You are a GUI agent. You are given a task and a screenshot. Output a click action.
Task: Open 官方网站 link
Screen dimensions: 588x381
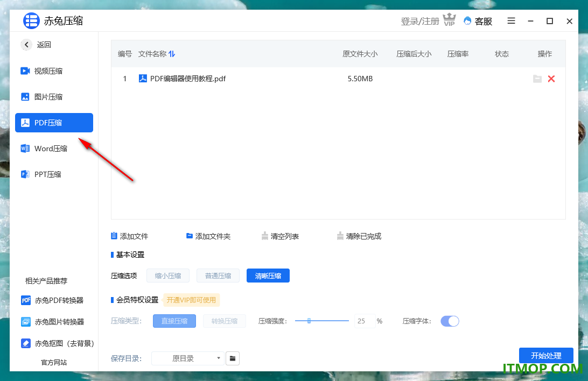pyautogui.click(x=54, y=362)
